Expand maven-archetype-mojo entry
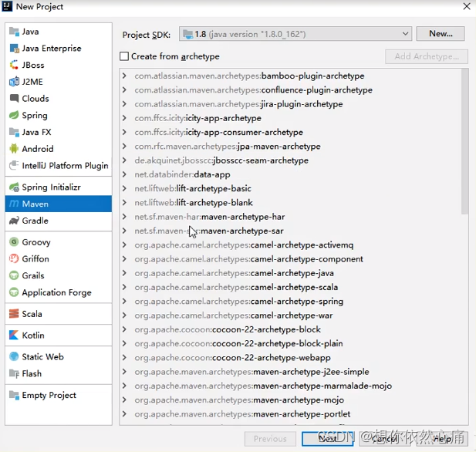The height and width of the screenshot is (452, 476). (124, 400)
